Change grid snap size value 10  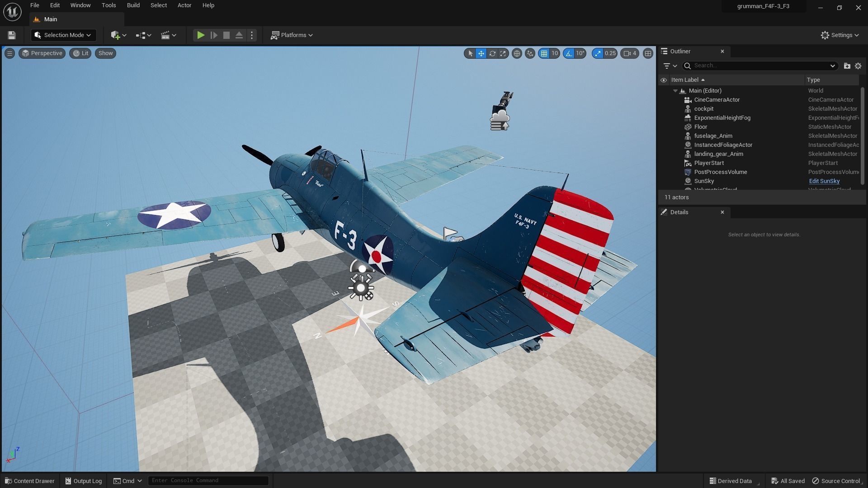tap(555, 53)
